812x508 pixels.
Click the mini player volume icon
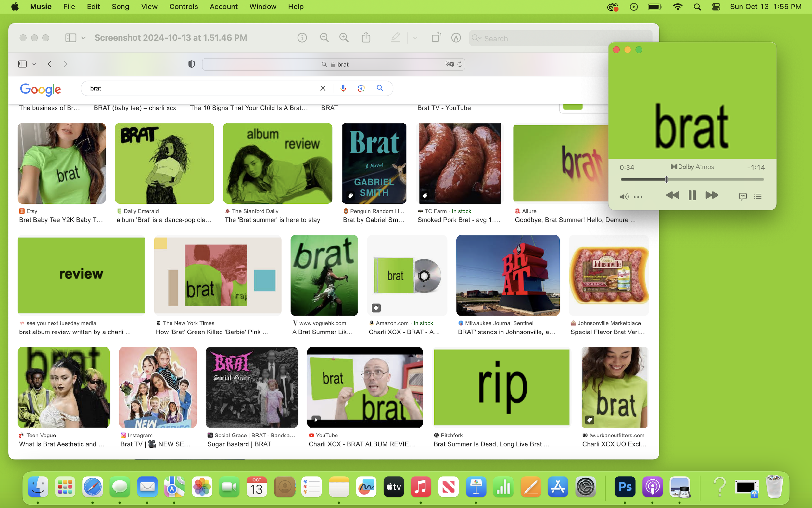pyautogui.click(x=623, y=197)
